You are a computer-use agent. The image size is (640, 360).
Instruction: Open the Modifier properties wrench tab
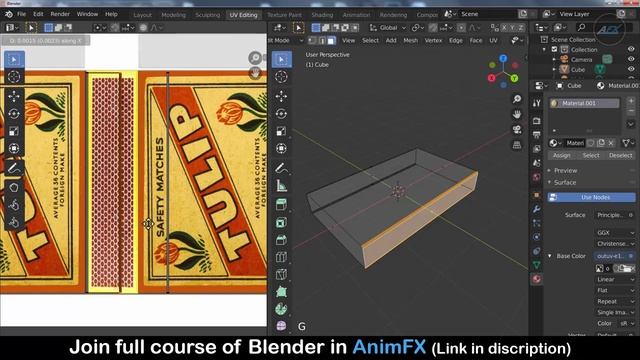click(537, 209)
